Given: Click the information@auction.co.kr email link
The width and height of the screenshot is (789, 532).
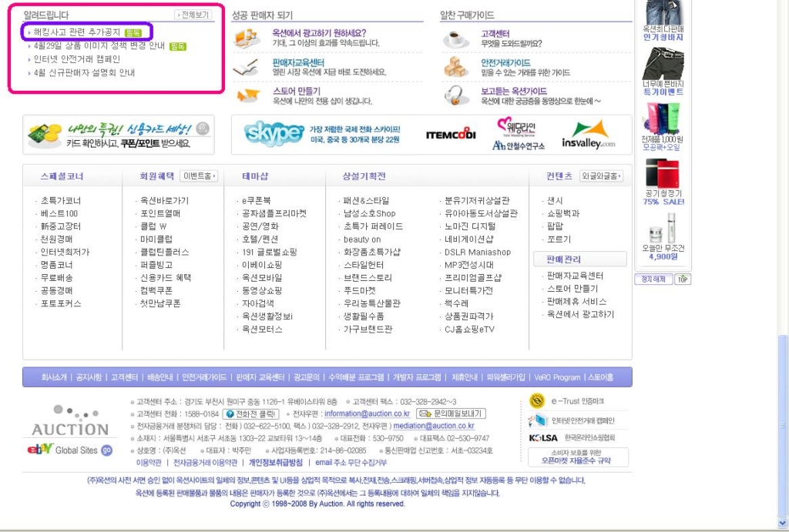Looking at the screenshot, I should 368,414.
